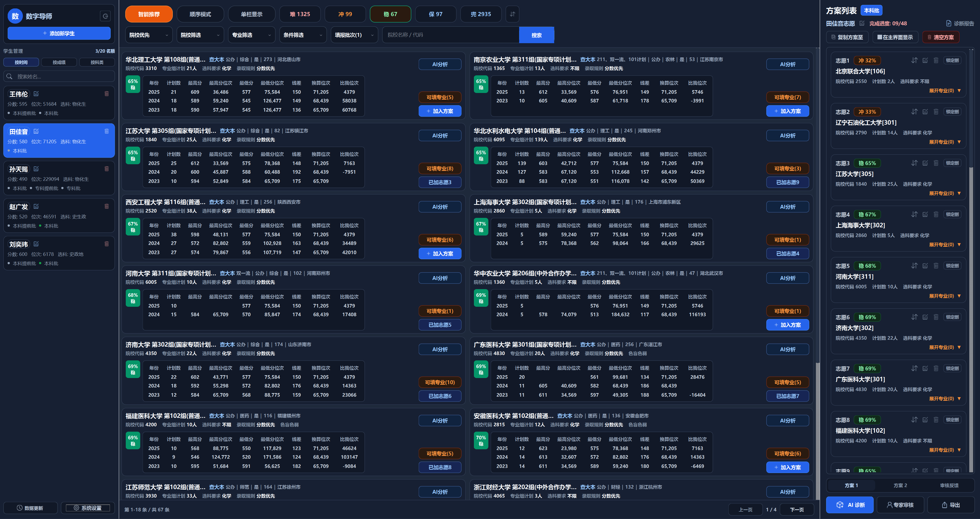This screenshot has width=980, height=519.
Task: Click the edit icon next to 田佳音
Action: pyautogui.click(x=36, y=131)
